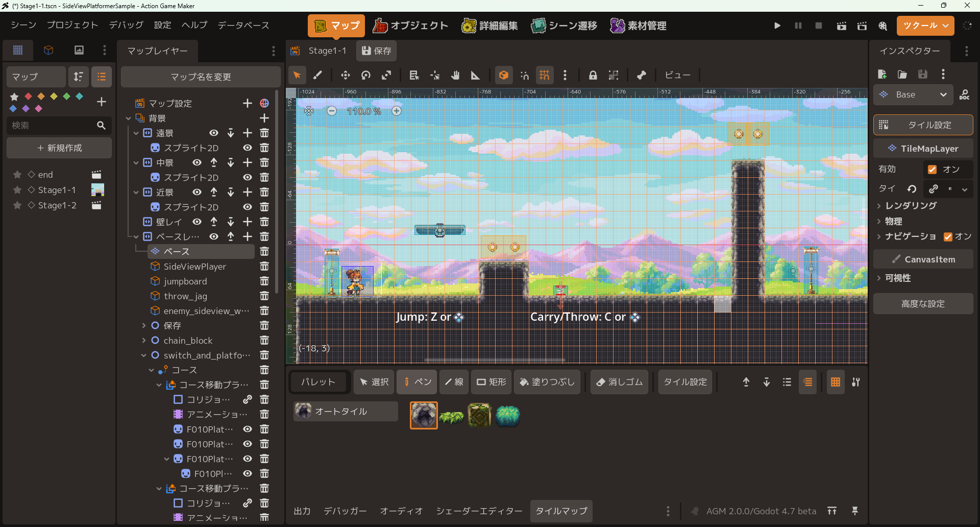Switch to the オブジェクト tab
The image size is (980, 527).
click(x=410, y=26)
